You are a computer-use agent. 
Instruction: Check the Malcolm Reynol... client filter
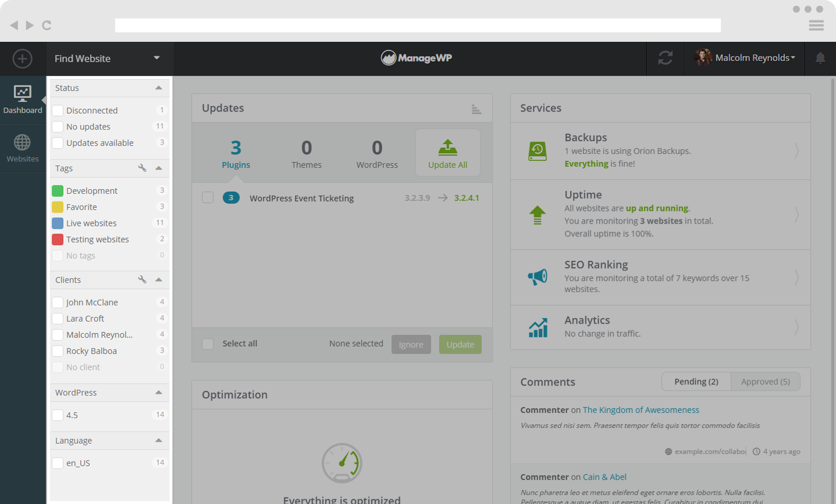[57, 335]
